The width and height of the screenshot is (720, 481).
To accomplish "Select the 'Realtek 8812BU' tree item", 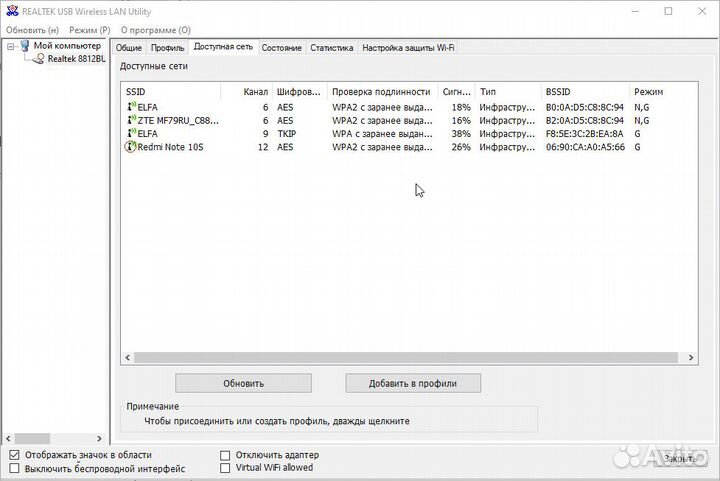I will [76, 59].
